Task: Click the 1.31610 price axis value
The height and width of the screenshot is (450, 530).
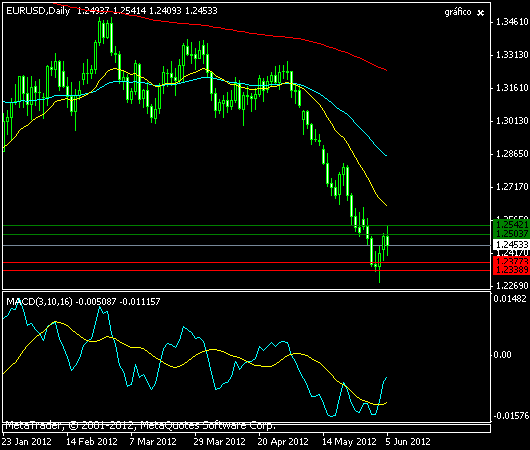Action: [x=512, y=88]
